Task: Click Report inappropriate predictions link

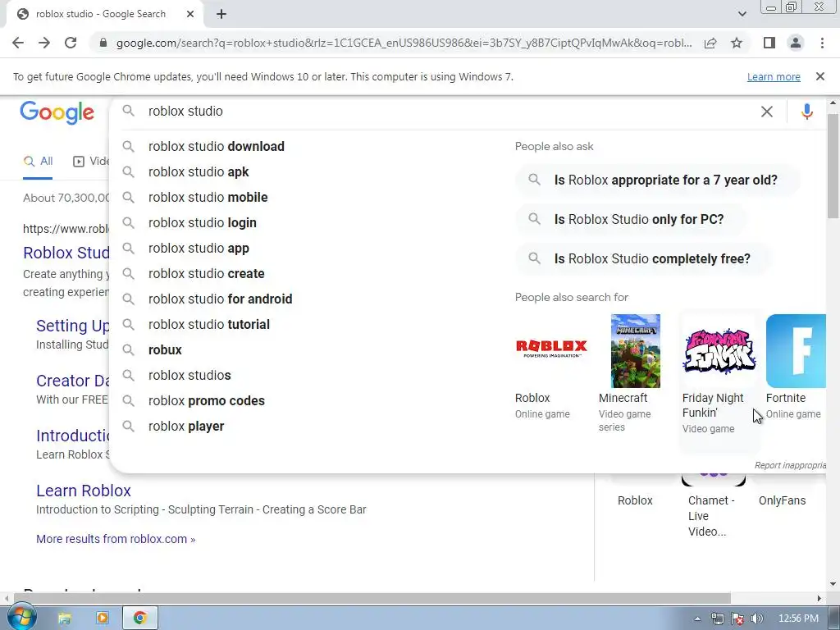Action: 790,465
